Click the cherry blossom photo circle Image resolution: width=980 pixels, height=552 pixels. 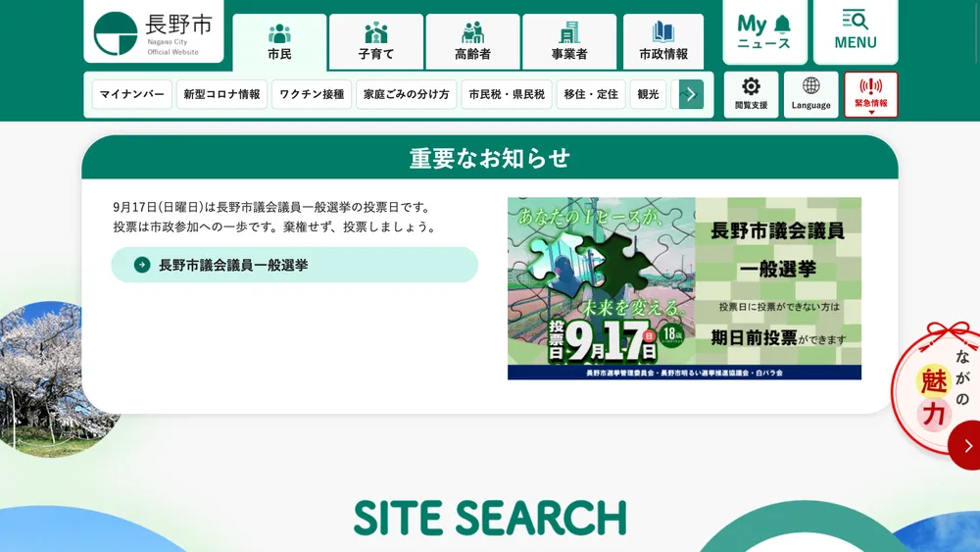[x=52, y=379]
